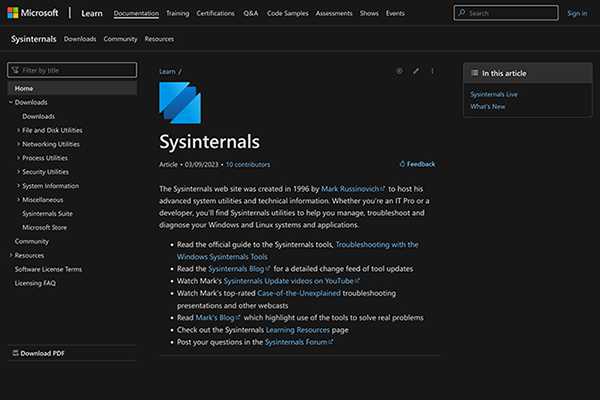Open the Mark Russinovich link
This screenshot has height=400, width=600.
353,189
